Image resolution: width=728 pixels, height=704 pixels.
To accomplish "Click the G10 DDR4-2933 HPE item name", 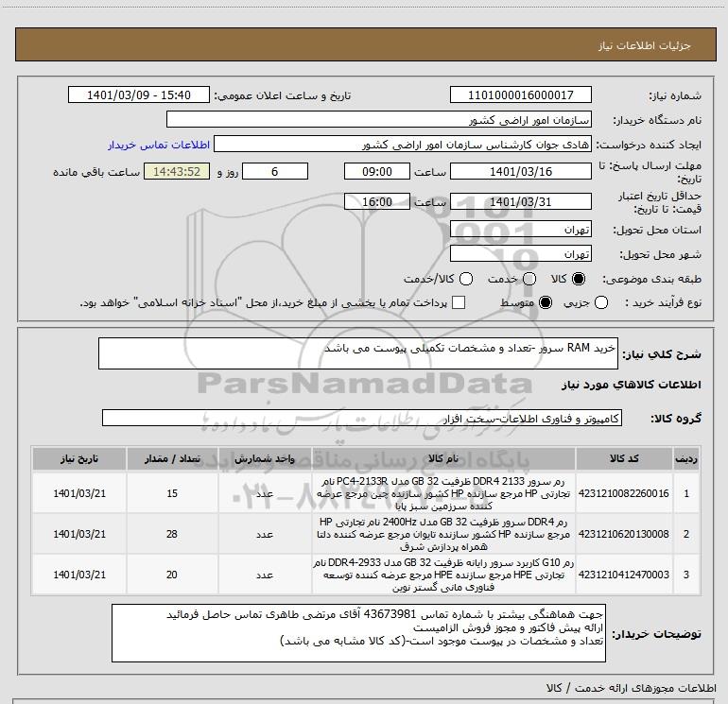I will pos(443,575).
